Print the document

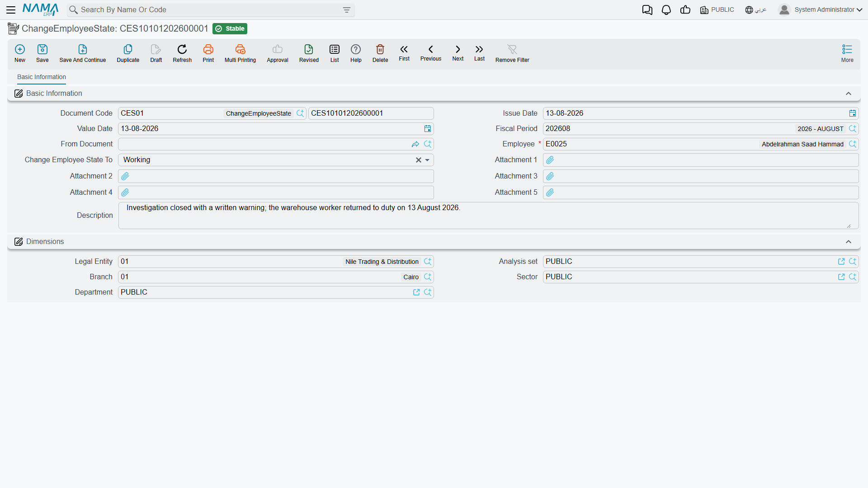[208, 53]
